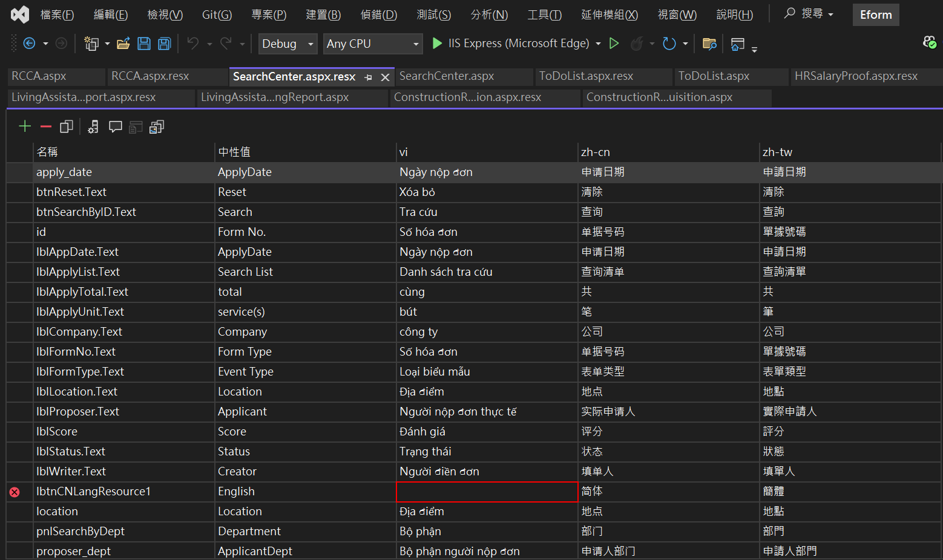Viewport: 943px width, 560px height.
Task: Click the Save All icon in toolbar
Action: pyautogui.click(x=164, y=44)
